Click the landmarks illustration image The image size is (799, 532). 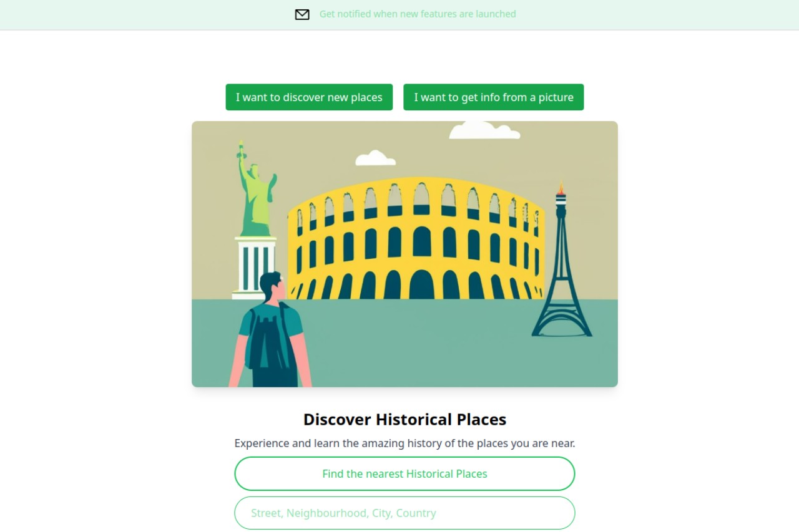[404, 254]
